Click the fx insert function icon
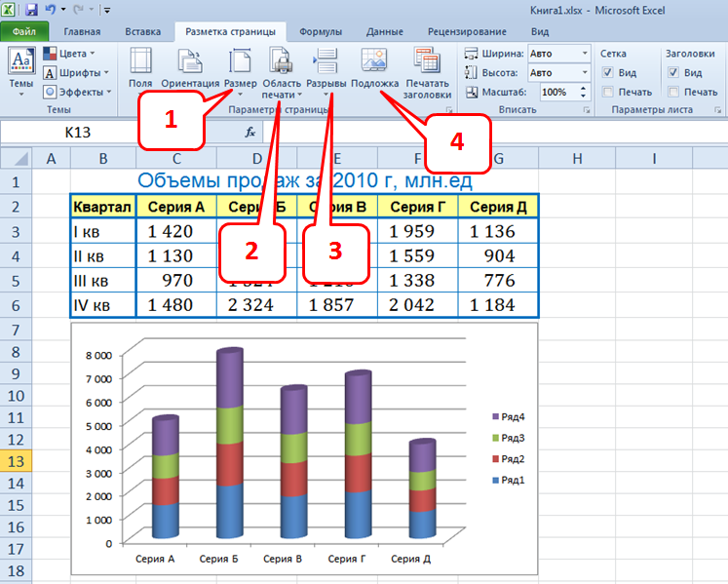Image resolution: width=728 pixels, height=584 pixels. click(x=250, y=132)
